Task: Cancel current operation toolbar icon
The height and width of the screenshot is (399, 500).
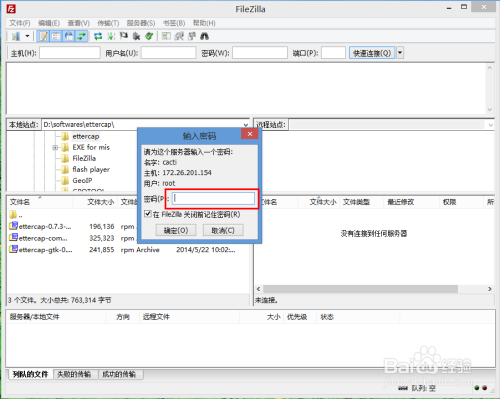Action: [124, 36]
